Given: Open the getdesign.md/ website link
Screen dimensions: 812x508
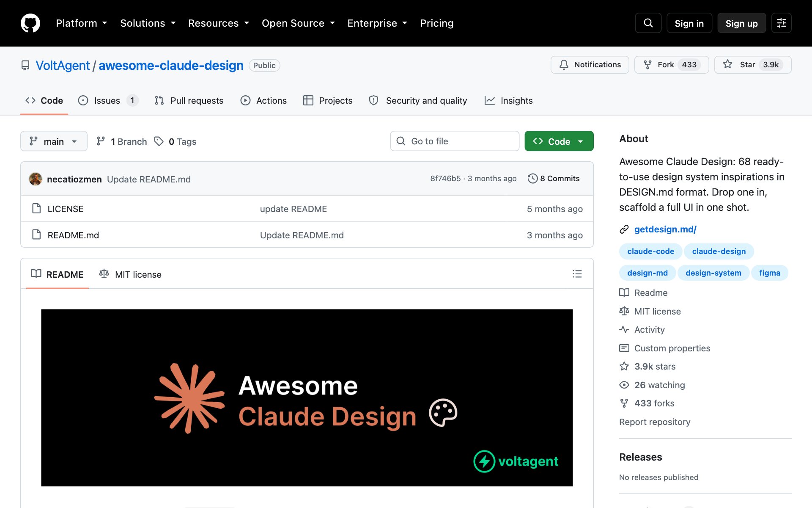Looking at the screenshot, I should [x=665, y=229].
